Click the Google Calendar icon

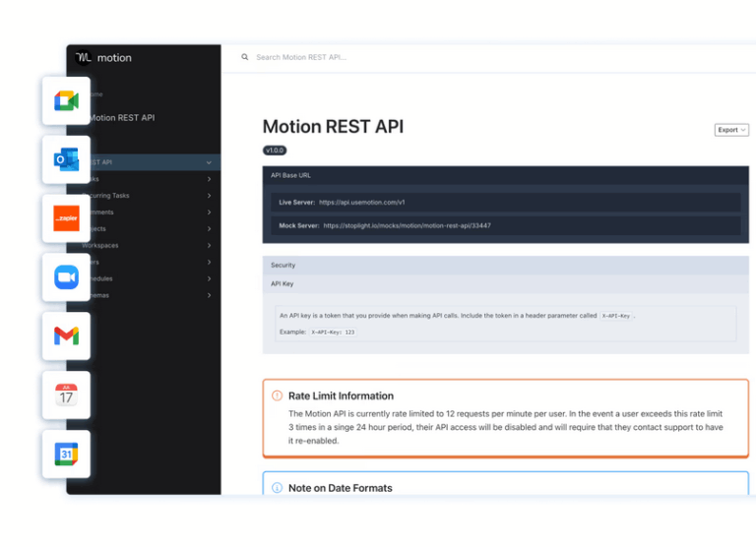66,455
